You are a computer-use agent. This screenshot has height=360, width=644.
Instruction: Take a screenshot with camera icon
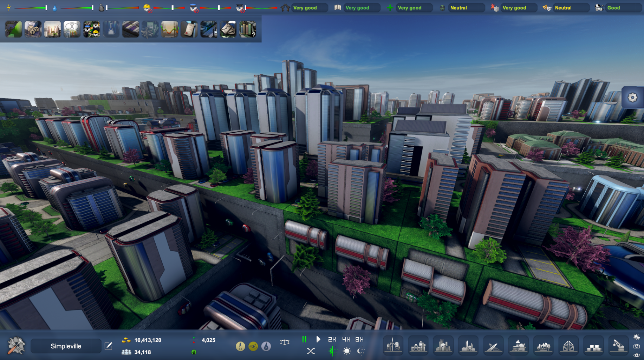click(636, 346)
